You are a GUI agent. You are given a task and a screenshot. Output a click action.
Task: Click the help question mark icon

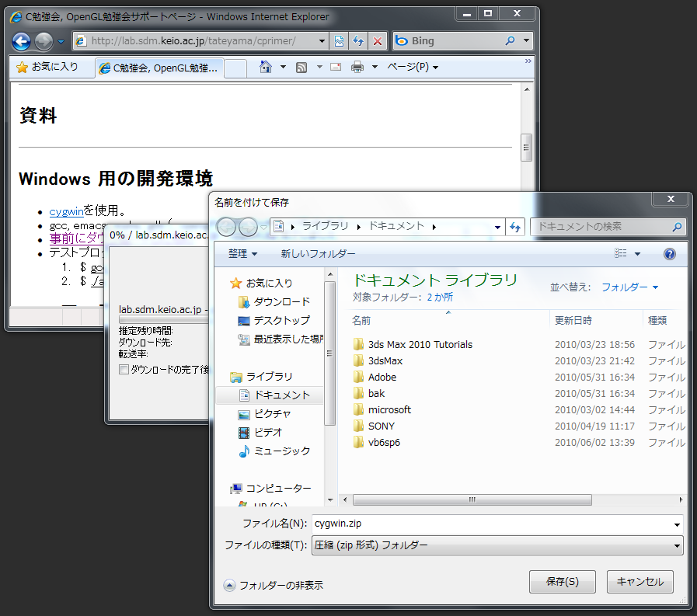(670, 254)
